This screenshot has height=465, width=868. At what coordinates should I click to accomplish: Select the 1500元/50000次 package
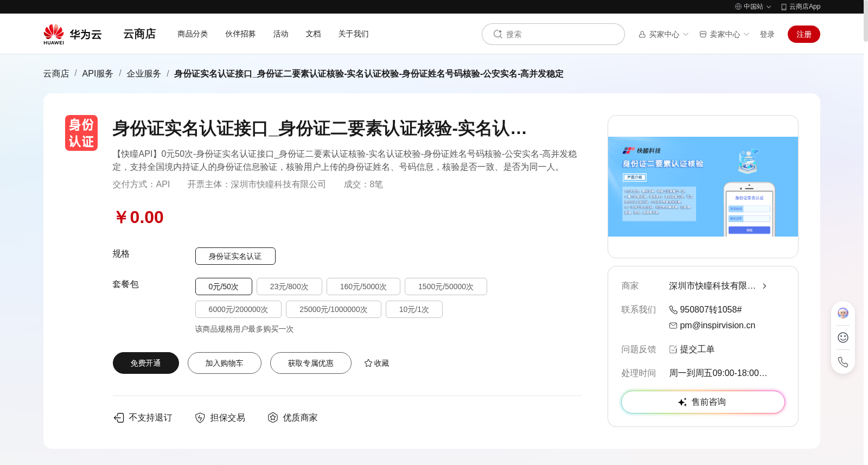446,286
